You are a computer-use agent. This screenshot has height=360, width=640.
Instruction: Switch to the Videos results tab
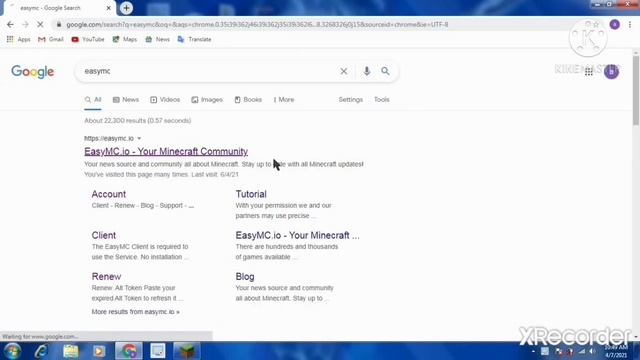(x=165, y=100)
